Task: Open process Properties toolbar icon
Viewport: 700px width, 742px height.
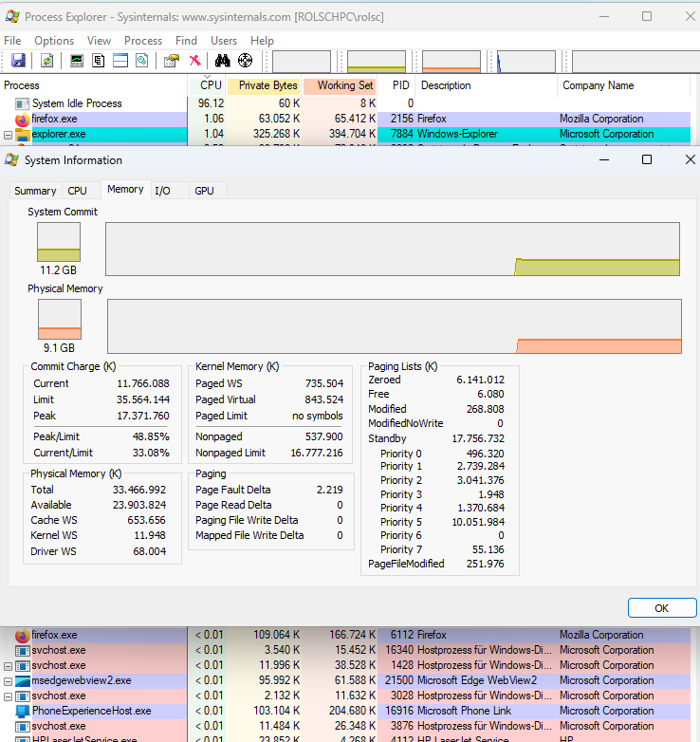Action: tap(172, 61)
